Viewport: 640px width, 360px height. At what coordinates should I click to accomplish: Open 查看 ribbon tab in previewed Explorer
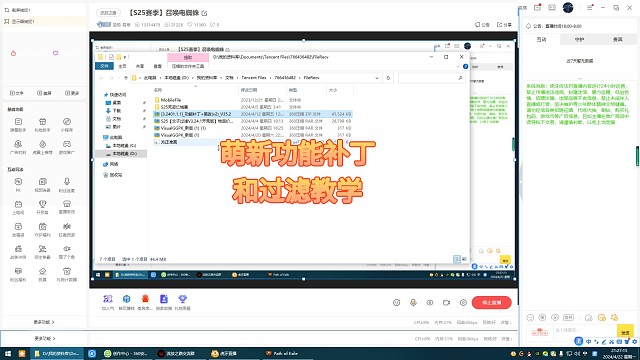pos(158,66)
